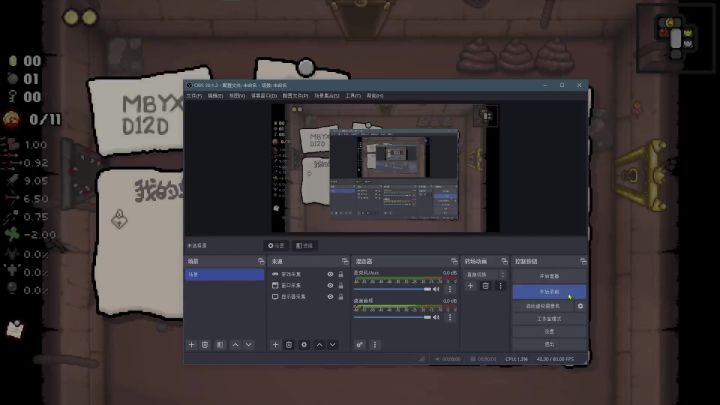Screen dimensions: 720x405
Task: Click the OBS logo in title bar
Action: 190,85
